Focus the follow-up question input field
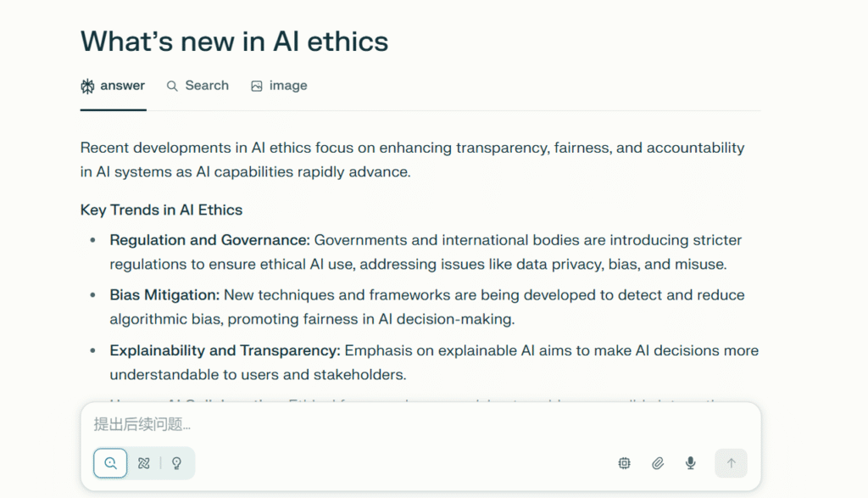This screenshot has height=498, width=868. coord(339,424)
